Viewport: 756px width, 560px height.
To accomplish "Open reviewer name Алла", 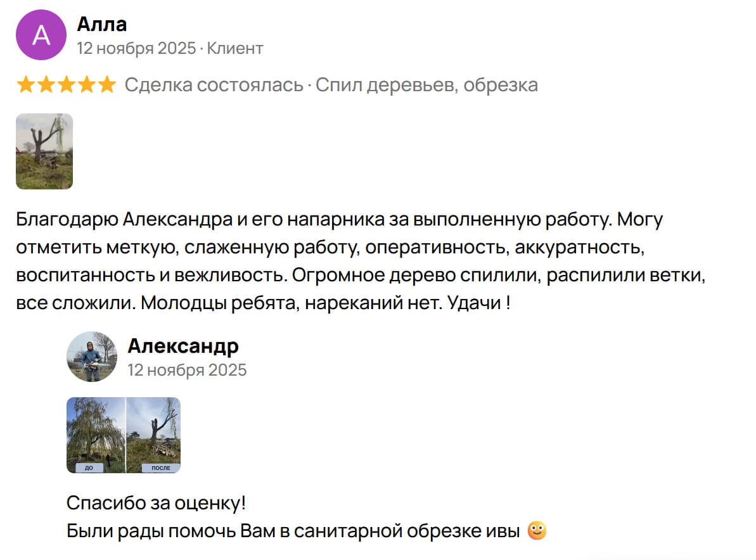I will [x=101, y=24].
